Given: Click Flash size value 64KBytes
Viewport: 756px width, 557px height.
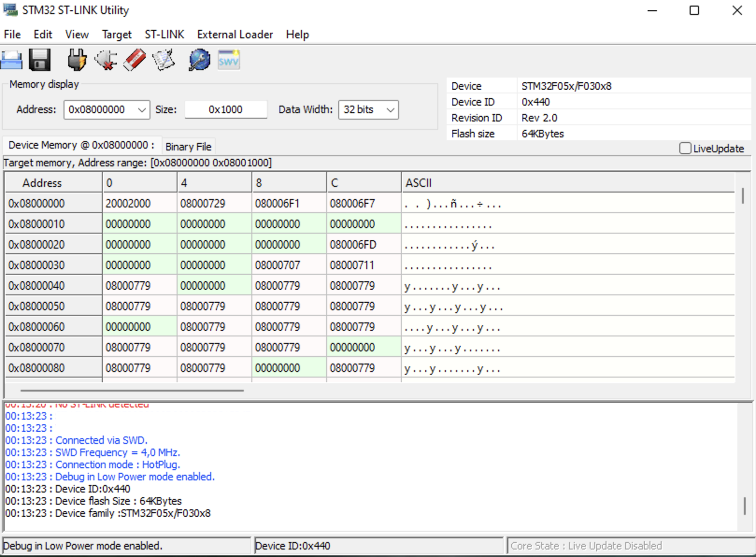Looking at the screenshot, I should 542,134.
